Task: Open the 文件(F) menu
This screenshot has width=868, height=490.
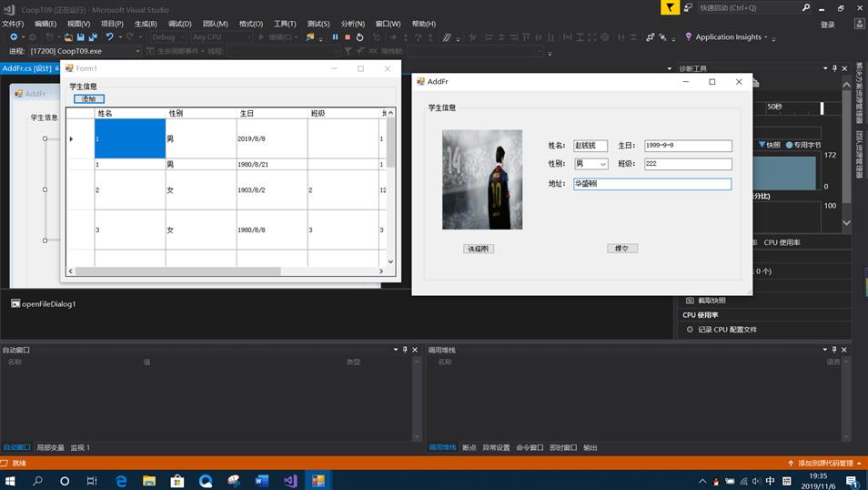Action: coord(13,24)
